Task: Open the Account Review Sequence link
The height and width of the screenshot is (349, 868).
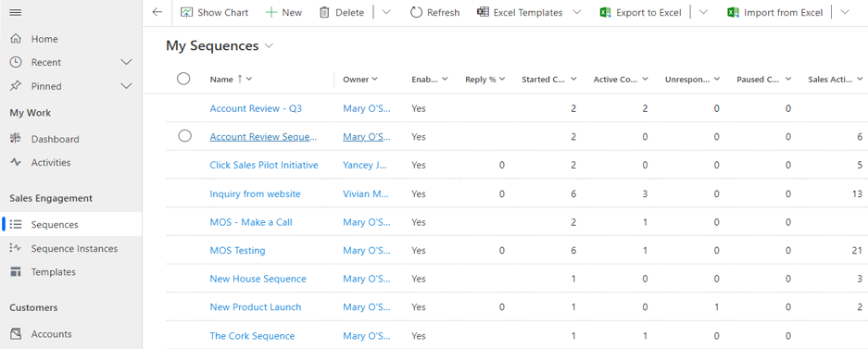Action: click(263, 137)
